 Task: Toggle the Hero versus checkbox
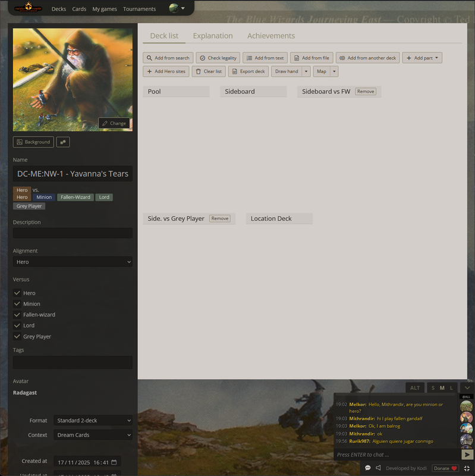tap(17, 293)
